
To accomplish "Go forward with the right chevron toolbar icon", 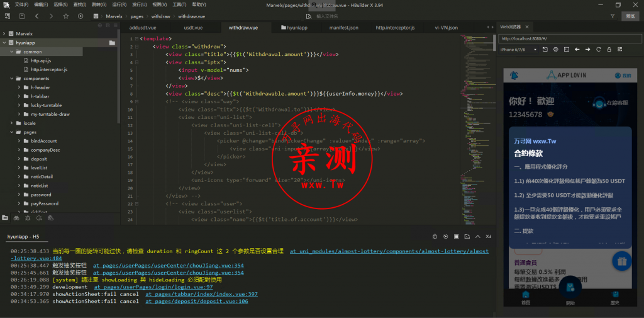I will pos(51,16).
